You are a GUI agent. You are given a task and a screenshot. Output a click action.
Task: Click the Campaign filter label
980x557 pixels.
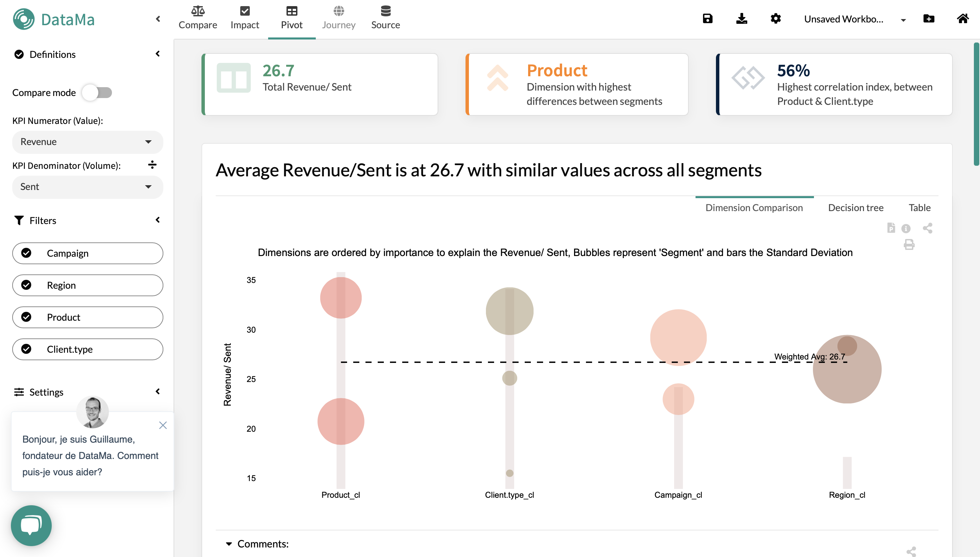click(x=68, y=253)
